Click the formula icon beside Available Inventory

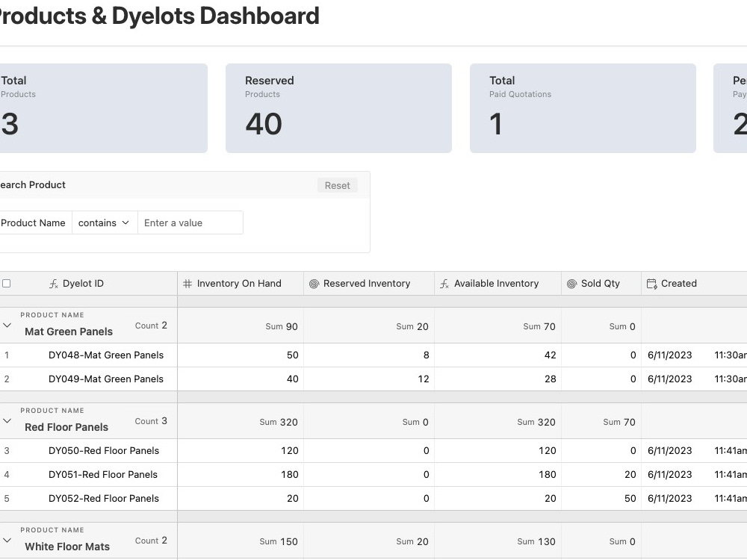point(444,284)
